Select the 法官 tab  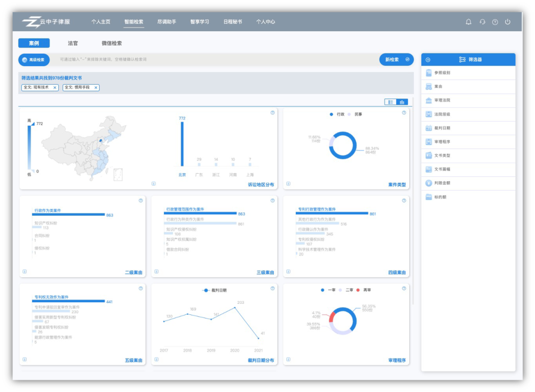click(x=73, y=43)
